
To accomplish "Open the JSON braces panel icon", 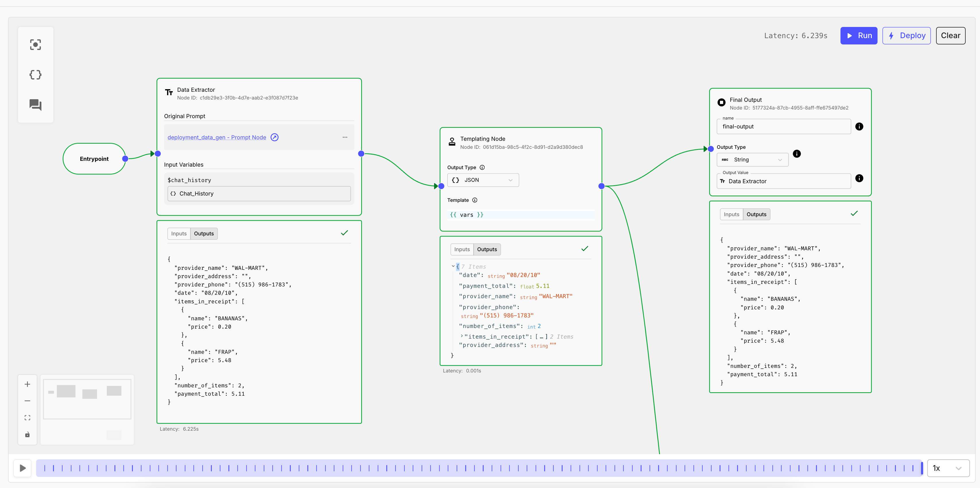I will click(35, 75).
